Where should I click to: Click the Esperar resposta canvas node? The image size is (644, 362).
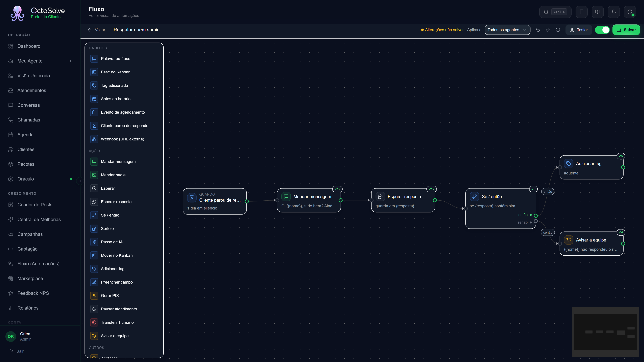pos(403,200)
